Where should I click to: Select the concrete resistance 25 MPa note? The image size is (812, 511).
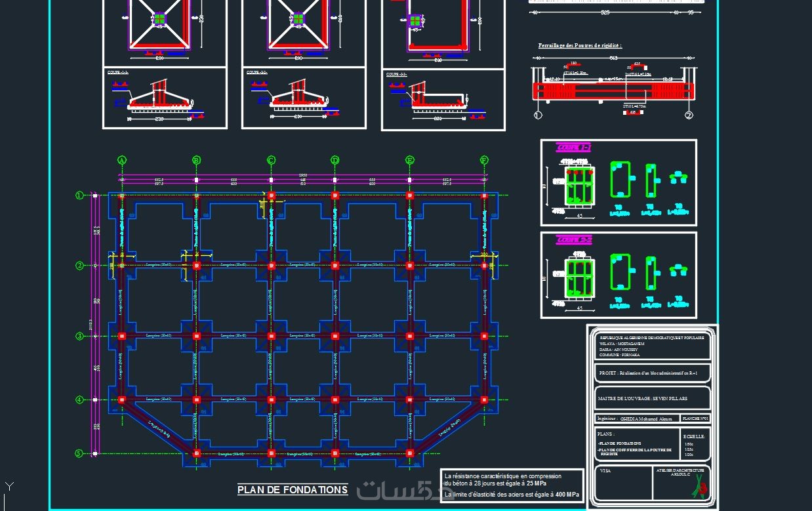click(502, 480)
